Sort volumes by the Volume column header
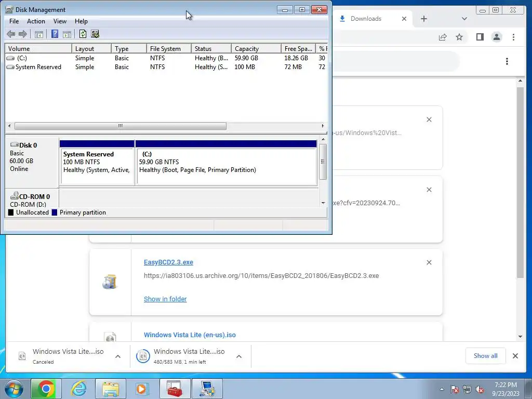This screenshot has width=532, height=399. [x=38, y=48]
